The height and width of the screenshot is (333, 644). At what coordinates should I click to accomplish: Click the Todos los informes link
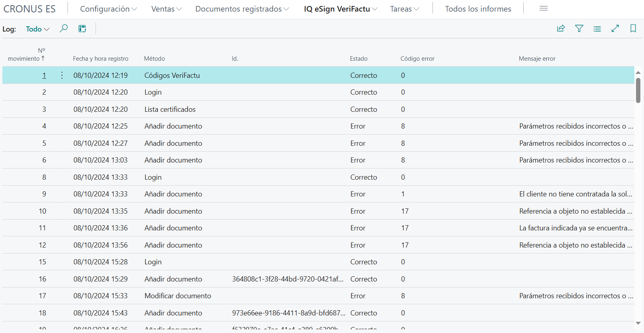tap(478, 9)
